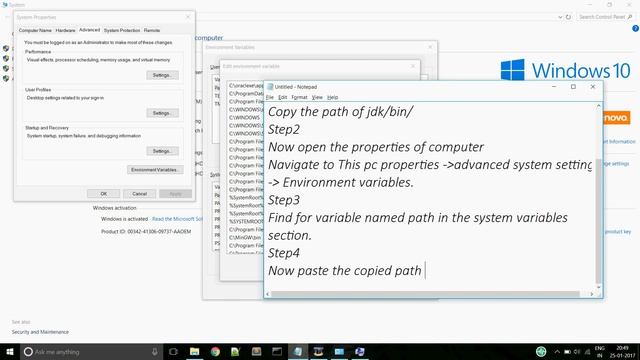Click Apply in System Properties dialog
Screen dimensions: 640x360
pyautogui.click(x=176, y=194)
